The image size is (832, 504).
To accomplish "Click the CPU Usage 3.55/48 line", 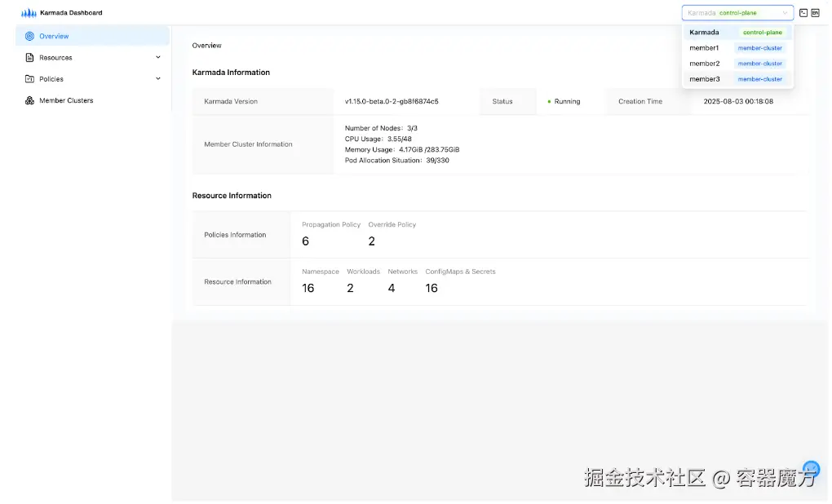I will [378, 139].
